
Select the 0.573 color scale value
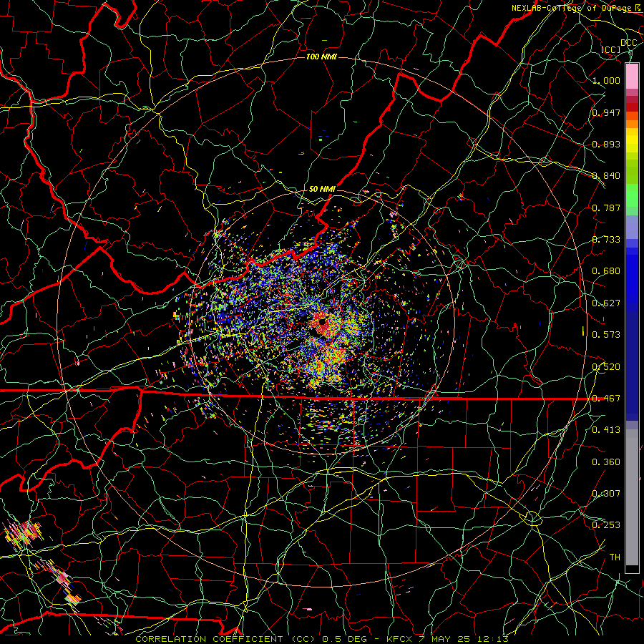[606, 335]
